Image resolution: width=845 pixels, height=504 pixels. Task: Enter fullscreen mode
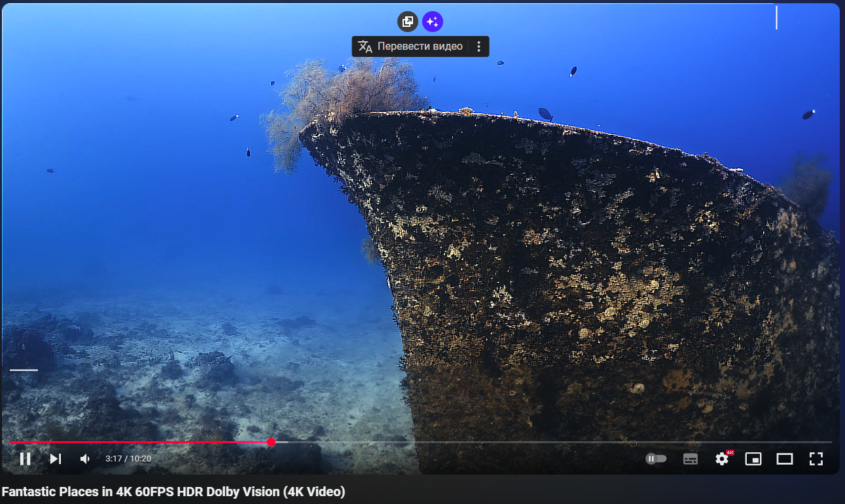pyautogui.click(x=816, y=459)
